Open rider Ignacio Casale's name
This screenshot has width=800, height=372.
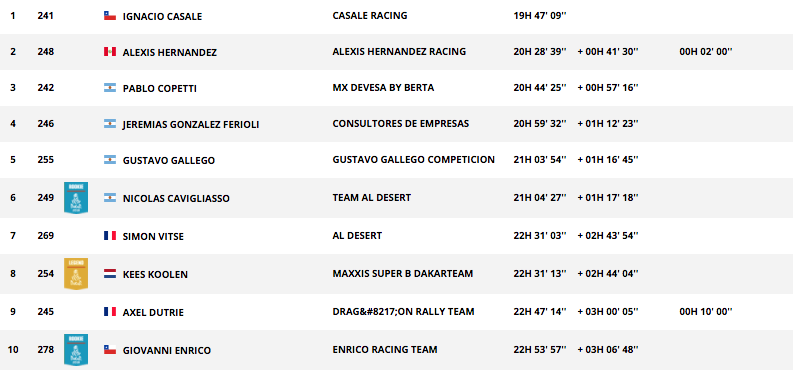coord(162,16)
